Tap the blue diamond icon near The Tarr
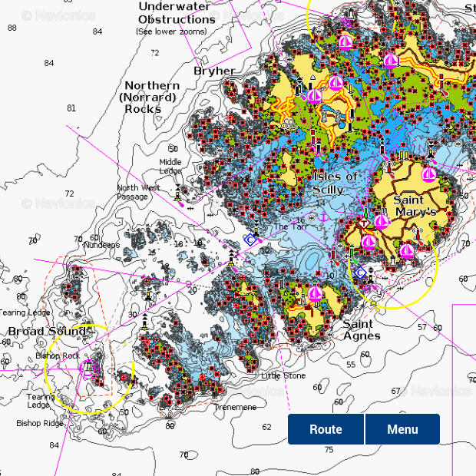This screenshot has height=476, width=476. (x=250, y=240)
